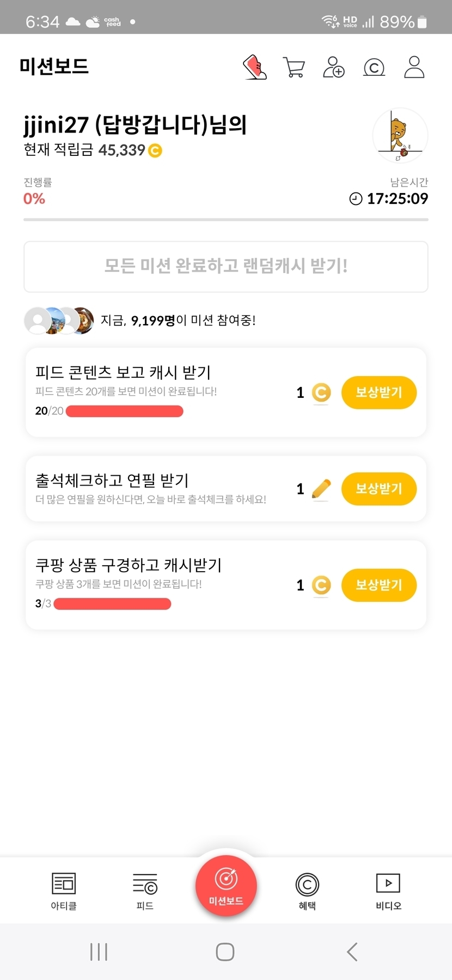Tap the red 미션보드 center button
The width and height of the screenshot is (452, 980).
226,886
